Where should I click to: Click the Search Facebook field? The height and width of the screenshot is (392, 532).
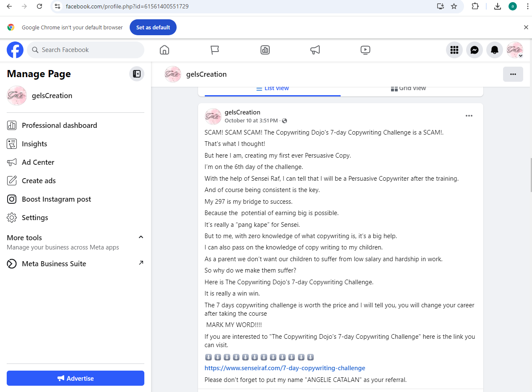coord(86,50)
